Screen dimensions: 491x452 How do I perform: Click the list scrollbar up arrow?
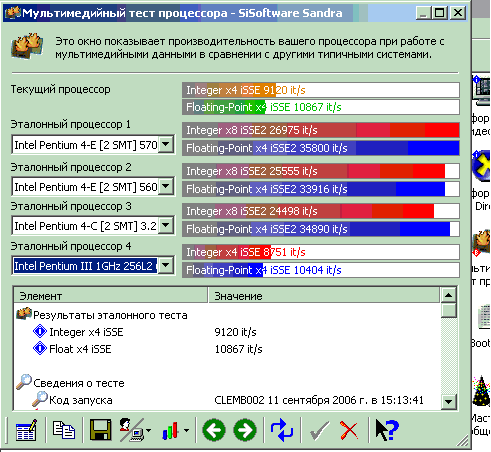click(x=448, y=295)
